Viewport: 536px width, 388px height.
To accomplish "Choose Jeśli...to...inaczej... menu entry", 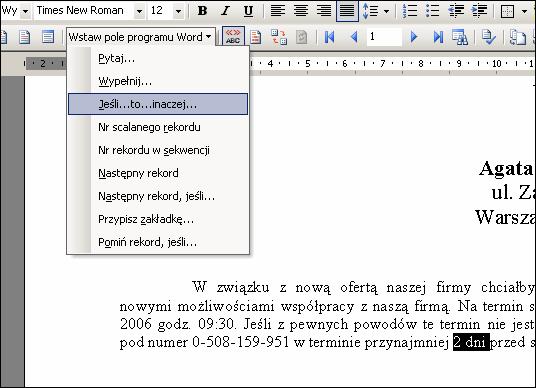I will [158, 104].
